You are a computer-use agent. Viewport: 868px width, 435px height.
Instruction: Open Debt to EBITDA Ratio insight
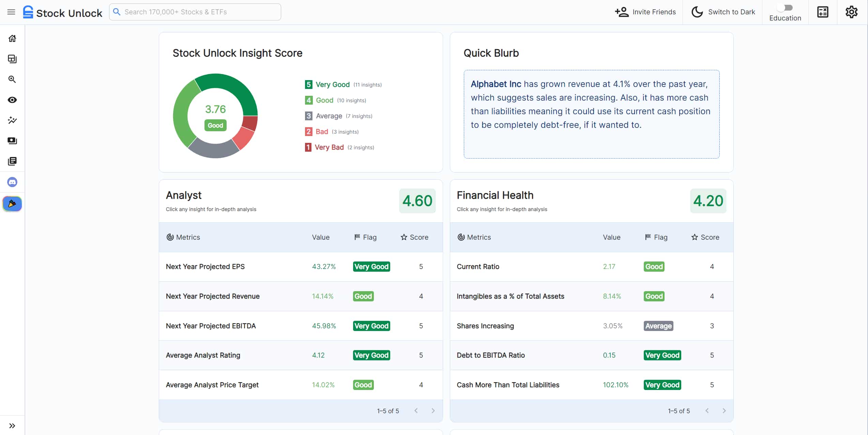tap(592, 356)
